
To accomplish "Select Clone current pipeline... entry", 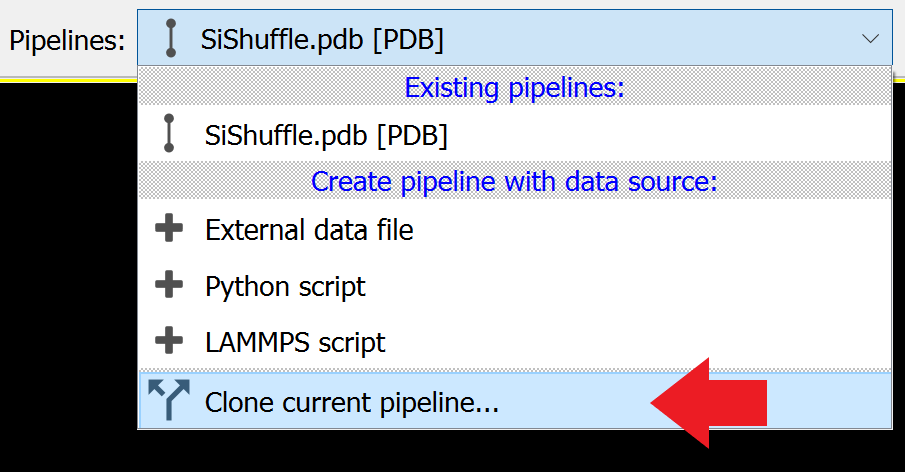I will (351, 401).
